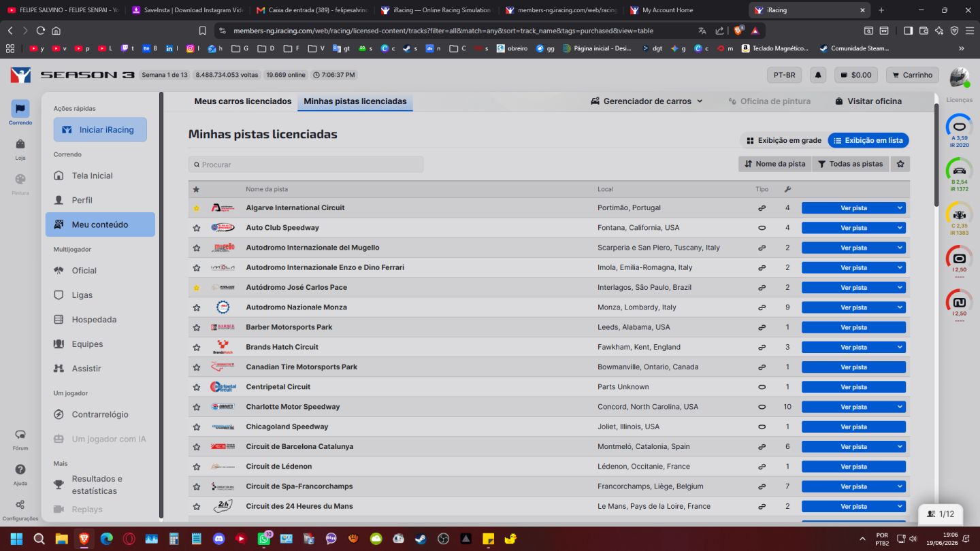980x551 pixels.
Task: Click the Procurar track search field
Action: click(306, 165)
